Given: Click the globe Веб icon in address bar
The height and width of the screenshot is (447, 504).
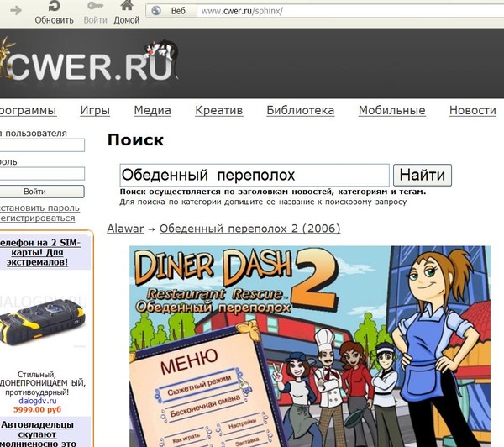Looking at the screenshot, I should coord(156,11).
